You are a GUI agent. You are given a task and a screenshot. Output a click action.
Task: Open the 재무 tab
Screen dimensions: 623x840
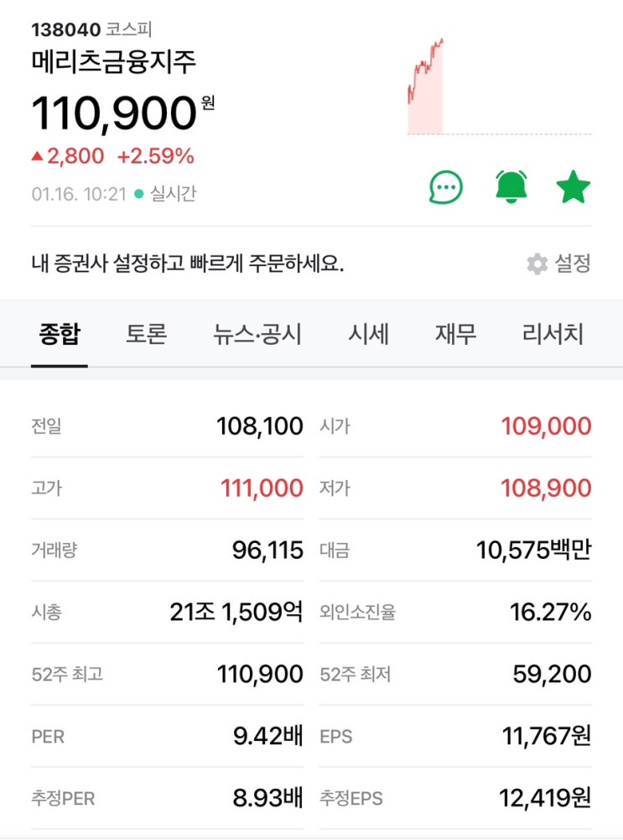coord(455,334)
